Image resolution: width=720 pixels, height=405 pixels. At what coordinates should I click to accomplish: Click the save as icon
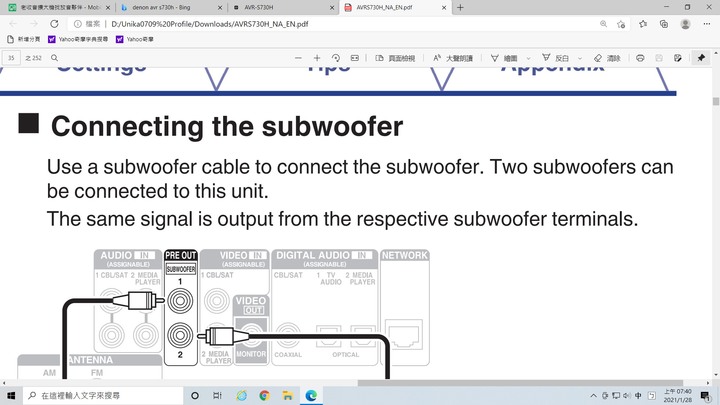678,58
